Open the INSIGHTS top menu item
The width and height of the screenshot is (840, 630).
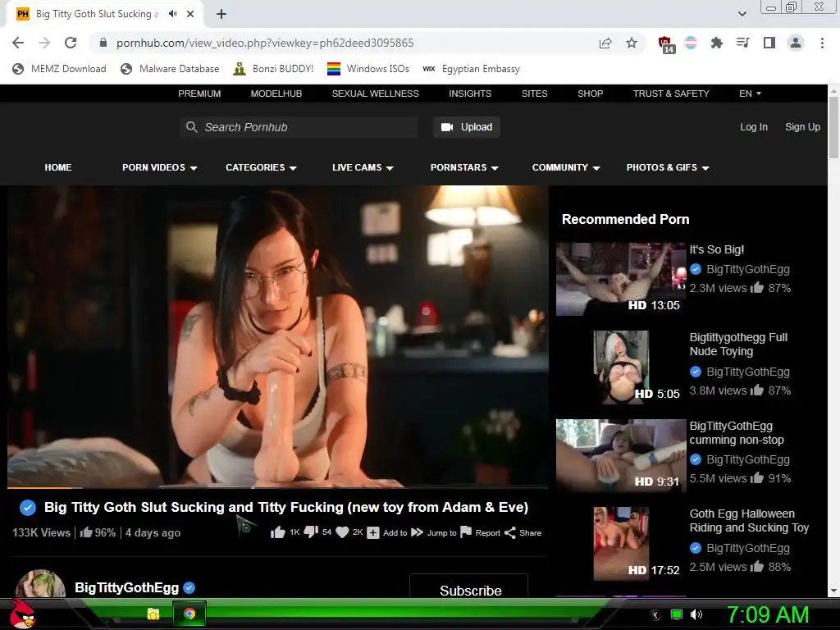470,94
